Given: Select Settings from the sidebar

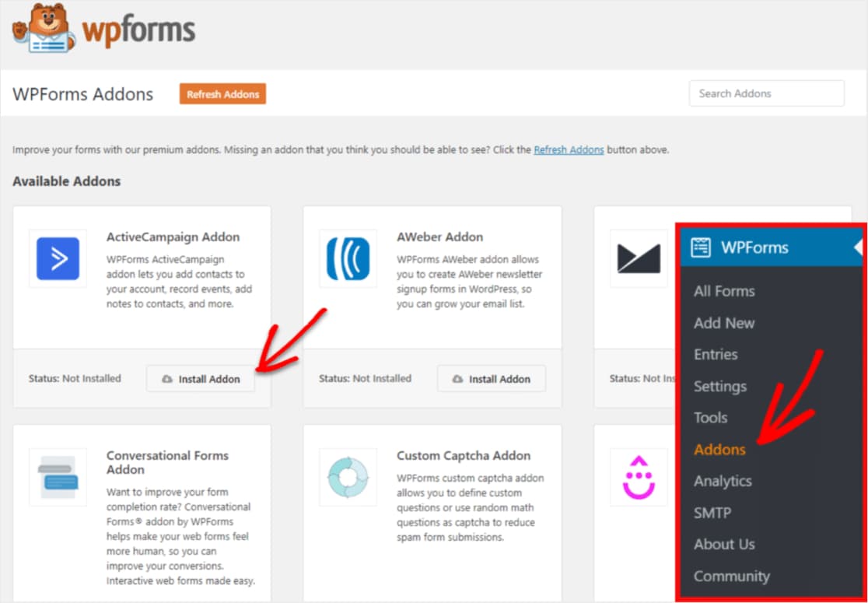Looking at the screenshot, I should point(720,386).
